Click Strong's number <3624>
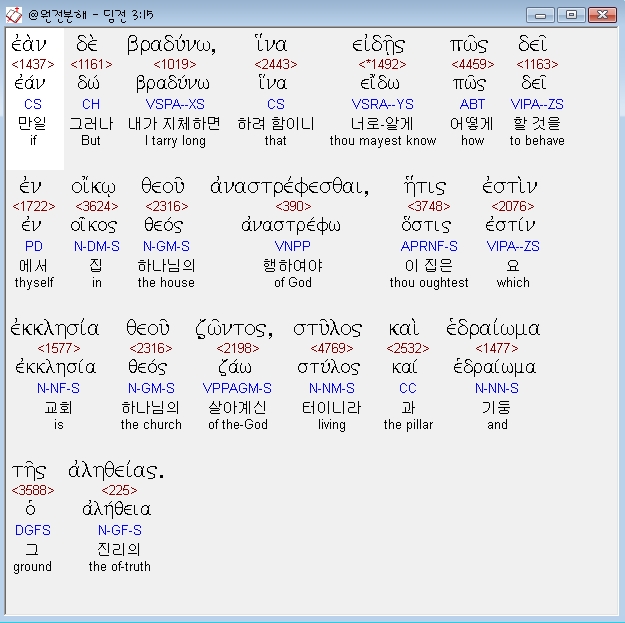Viewport: 625px width, 623px height. [97, 206]
